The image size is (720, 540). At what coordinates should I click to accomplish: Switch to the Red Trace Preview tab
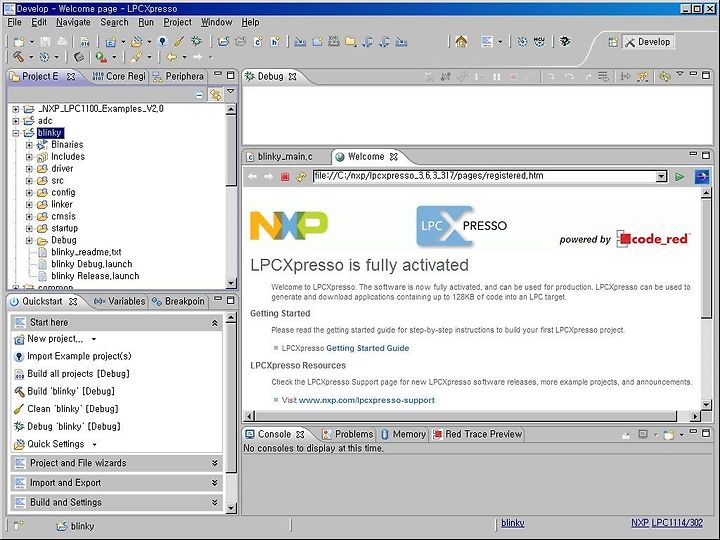click(x=478, y=434)
